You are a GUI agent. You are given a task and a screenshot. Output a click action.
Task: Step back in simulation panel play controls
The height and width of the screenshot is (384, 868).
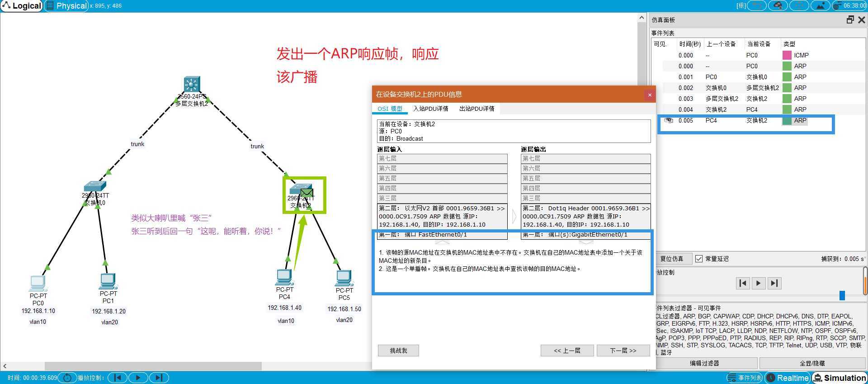tap(743, 283)
